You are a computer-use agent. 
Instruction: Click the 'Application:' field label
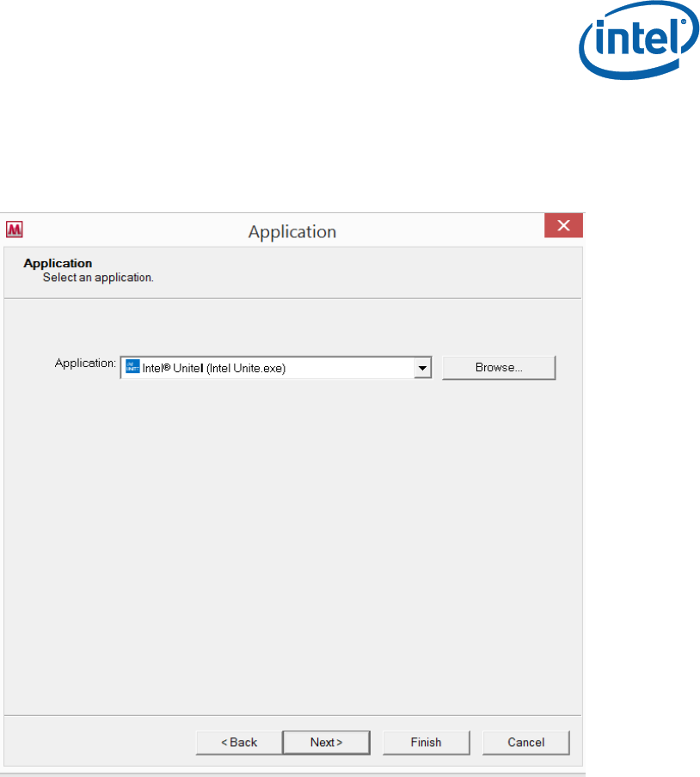pyautogui.click(x=85, y=364)
